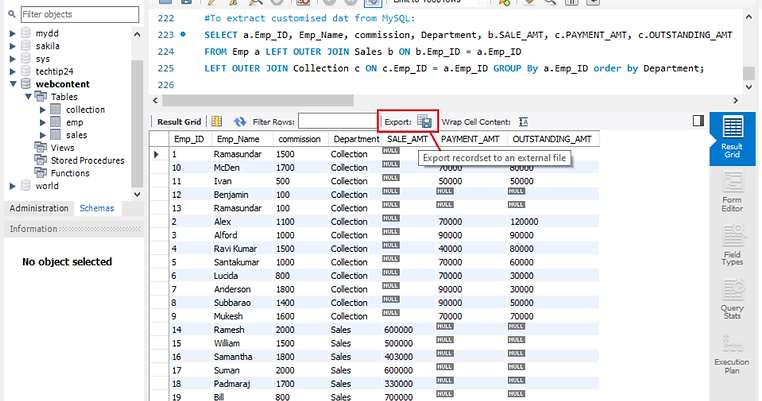
Task: Open the Field Types panel
Action: [732, 245]
